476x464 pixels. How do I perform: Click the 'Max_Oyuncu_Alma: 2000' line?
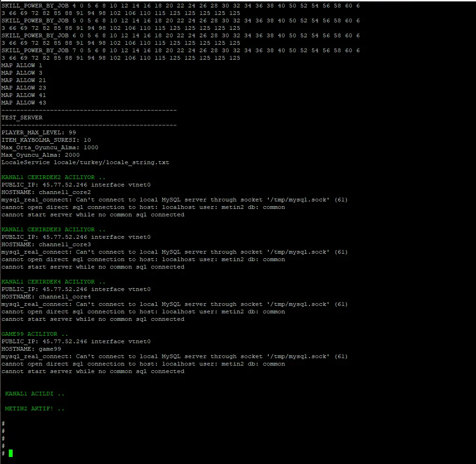coord(41,155)
